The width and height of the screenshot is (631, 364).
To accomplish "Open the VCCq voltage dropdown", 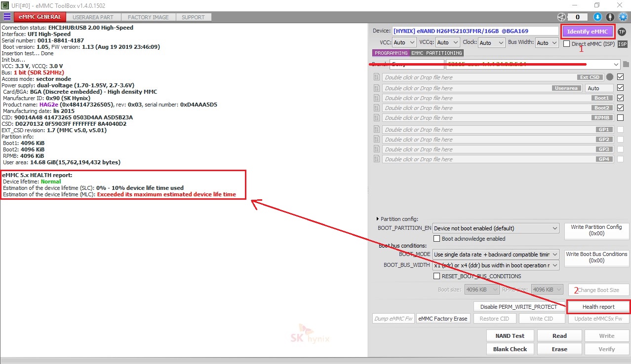I will pyautogui.click(x=448, y=43).
